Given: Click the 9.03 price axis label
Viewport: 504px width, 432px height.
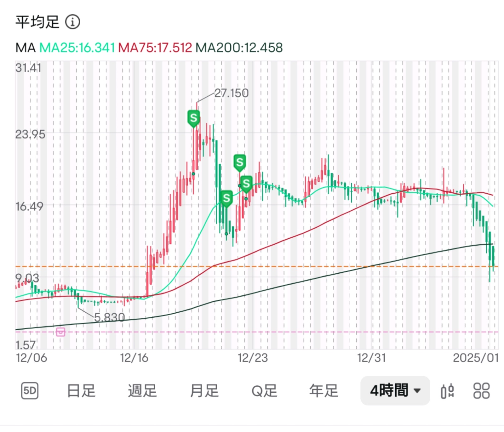Looking at the screenshot, I should [x=27, y=278].
